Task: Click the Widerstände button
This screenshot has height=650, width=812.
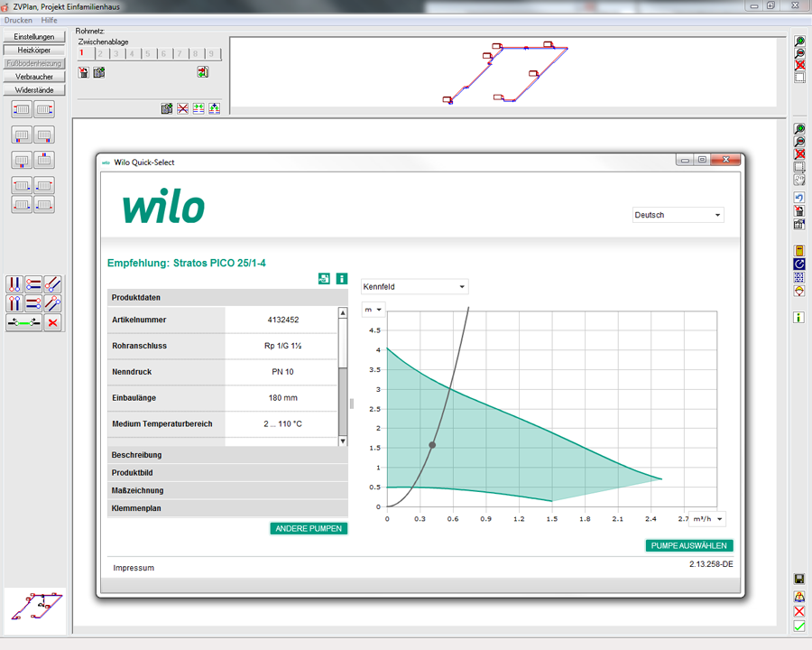Action: (34, 90)
